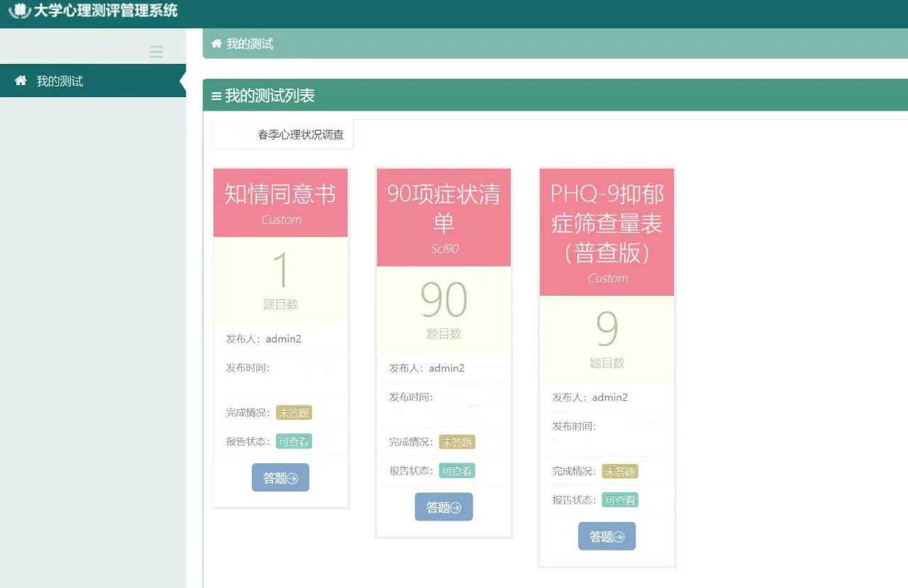Click 我的测试 breadcrumb link
Image resolution: width=908 pixels, height=588 pixels.
tap(250, 44)
